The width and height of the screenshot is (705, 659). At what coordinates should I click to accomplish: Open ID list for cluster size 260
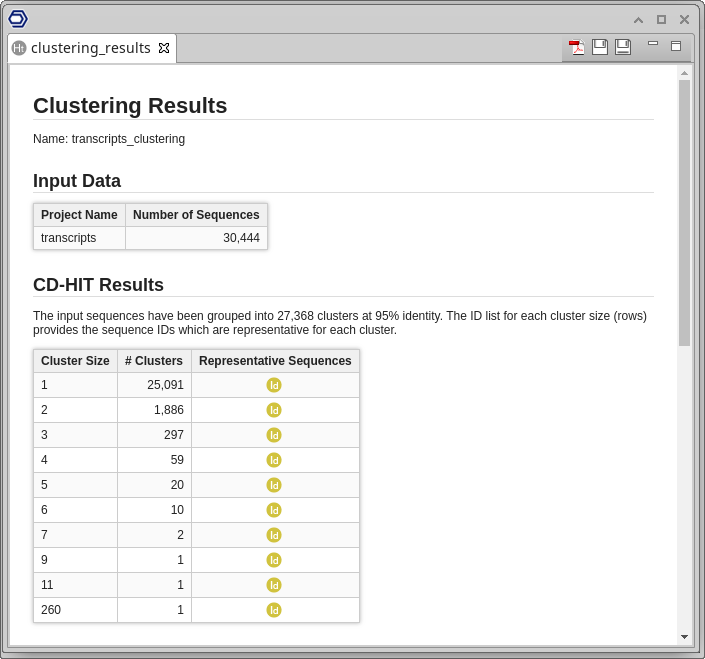(x=274, y=610)
